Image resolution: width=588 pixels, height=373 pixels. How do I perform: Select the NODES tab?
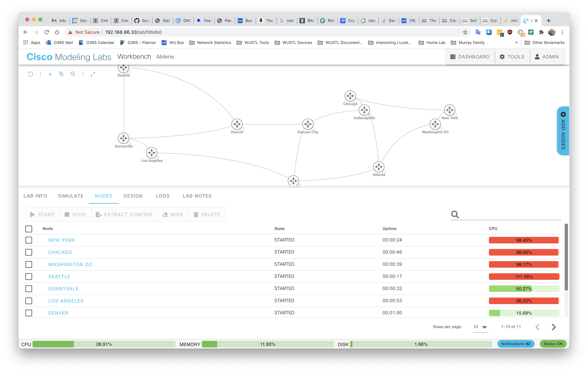click(x=103, y=196)
